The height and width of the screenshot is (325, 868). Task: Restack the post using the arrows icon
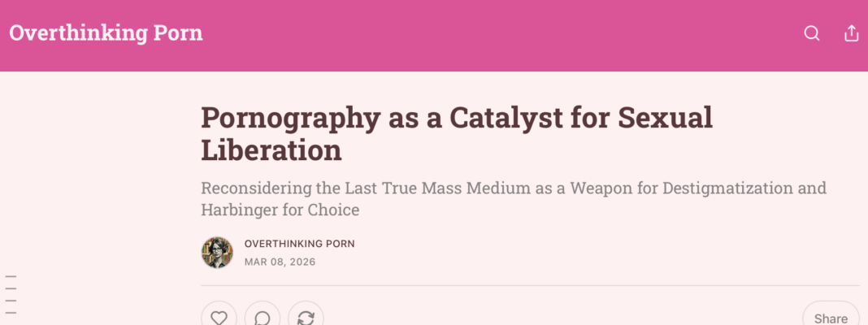(x=306, y=318)
